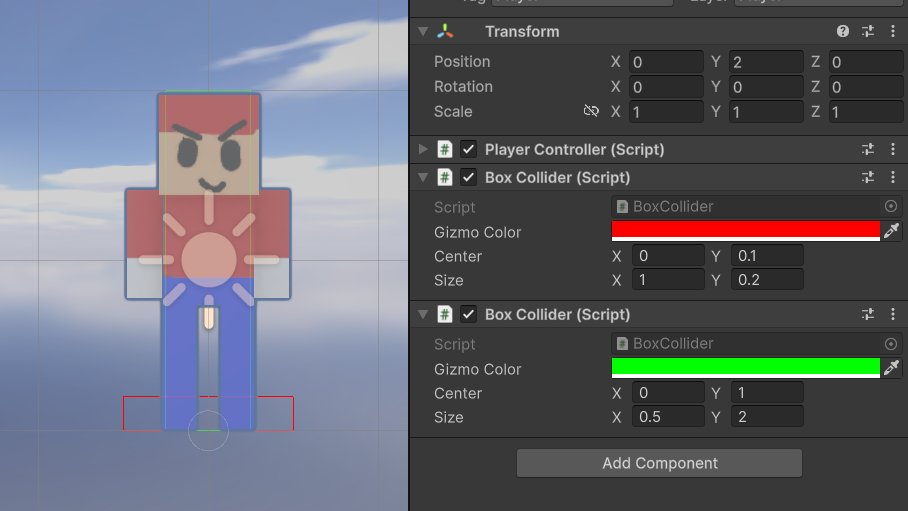Edit Position Z field
The height and width of the screenshot is (511, 908).
[865, 62]
